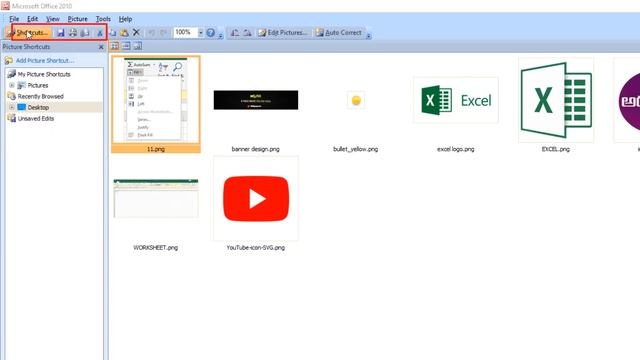Viewport: 640px width, 360px height.
Task: Click the Redo arrow icon
Action: 163,33
